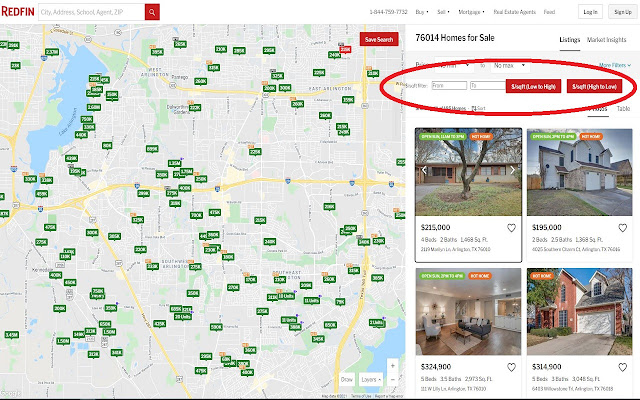Click Report a map error link
Image resolution: width=640 pixels, height=400 pixels.
[x=388, y=396]
